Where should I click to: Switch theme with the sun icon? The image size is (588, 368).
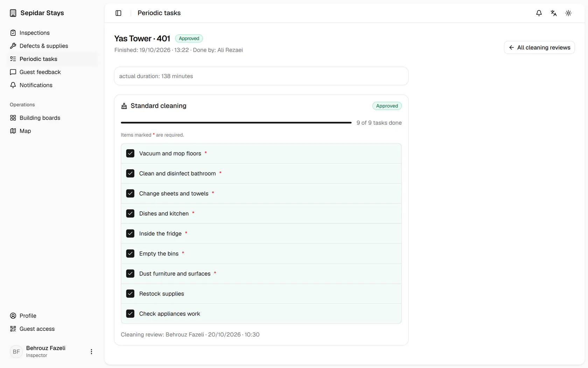point(568,13)
